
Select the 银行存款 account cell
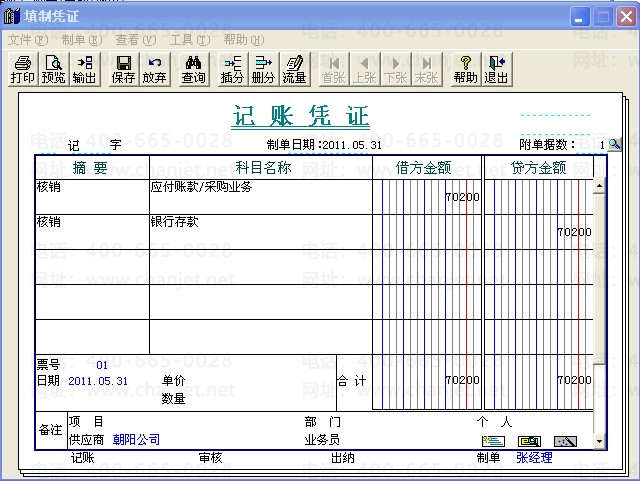click(x=261, y=232)
